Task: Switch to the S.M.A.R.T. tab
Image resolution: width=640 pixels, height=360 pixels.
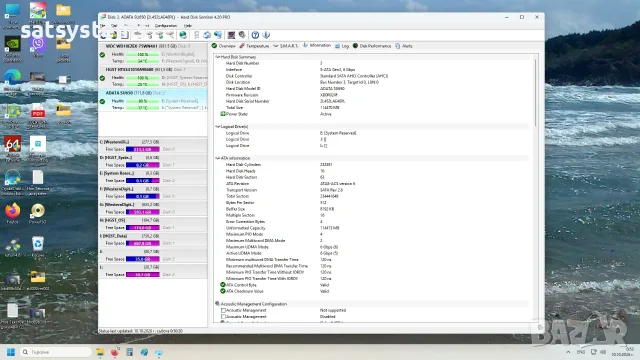Action: (286, 46)
